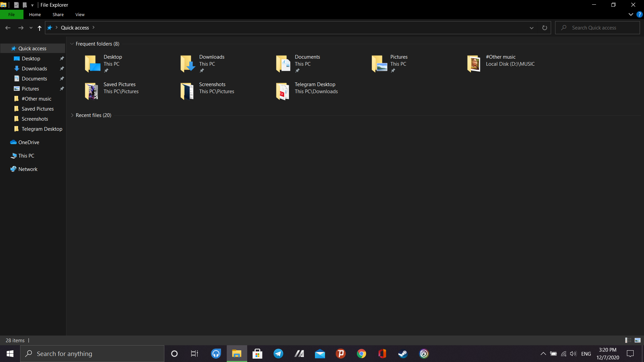Open the #Other music folder thumbnail

[474, 64]
